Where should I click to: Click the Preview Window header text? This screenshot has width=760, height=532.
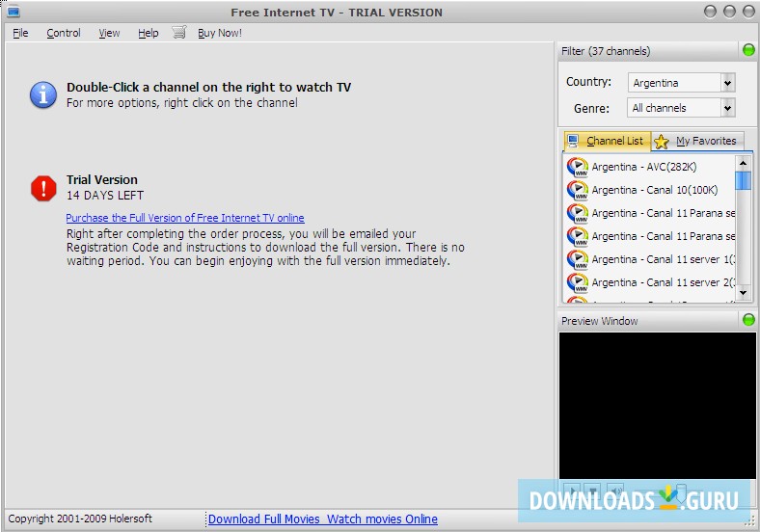[x=599, y=321]
